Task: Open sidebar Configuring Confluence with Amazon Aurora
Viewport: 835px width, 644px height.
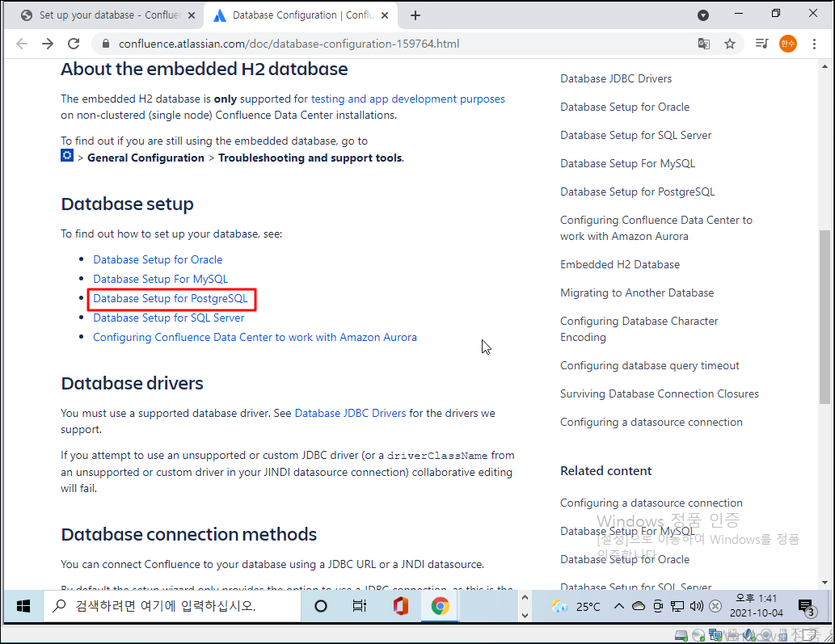Action: 656,229
